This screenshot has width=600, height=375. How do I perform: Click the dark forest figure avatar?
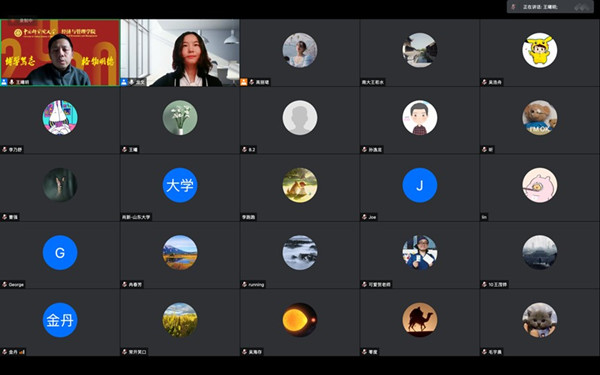(x=60, y=185)
